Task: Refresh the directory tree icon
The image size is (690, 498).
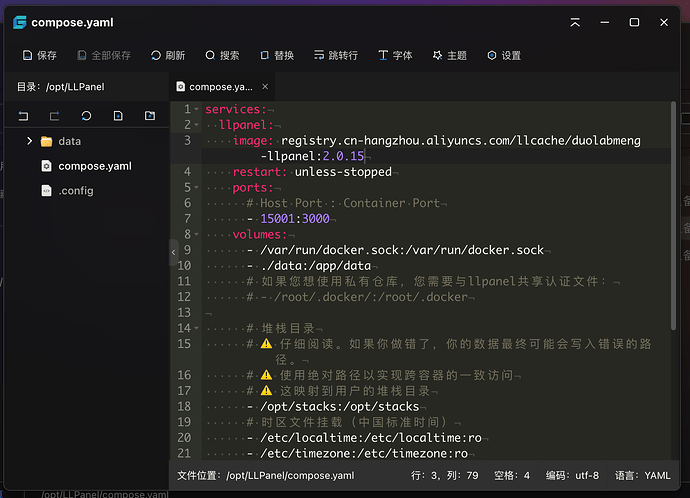Action: [x=86, y=116]
